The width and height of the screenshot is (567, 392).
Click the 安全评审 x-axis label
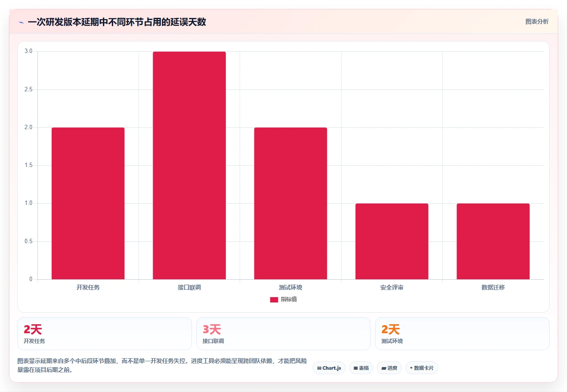pyautogui.click(x=392, y=287)
